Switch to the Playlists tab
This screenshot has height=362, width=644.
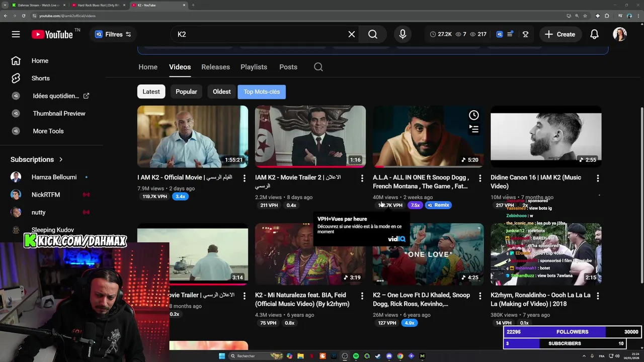(254, 67)
